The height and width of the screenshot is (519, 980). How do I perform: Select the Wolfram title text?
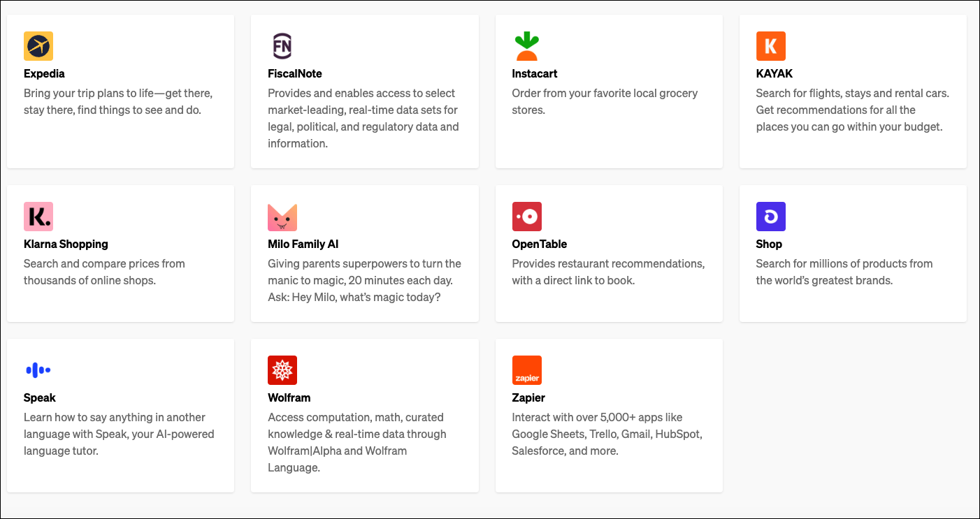[x=289, y=398]
